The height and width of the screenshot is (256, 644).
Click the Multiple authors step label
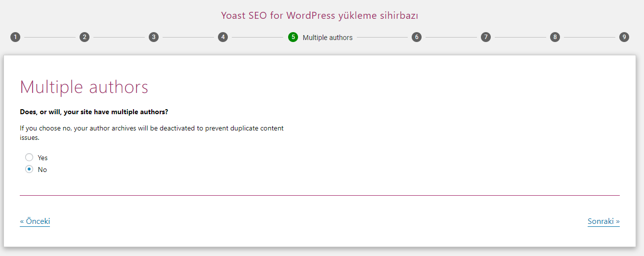pyautogui.click(x=328, y=38)
